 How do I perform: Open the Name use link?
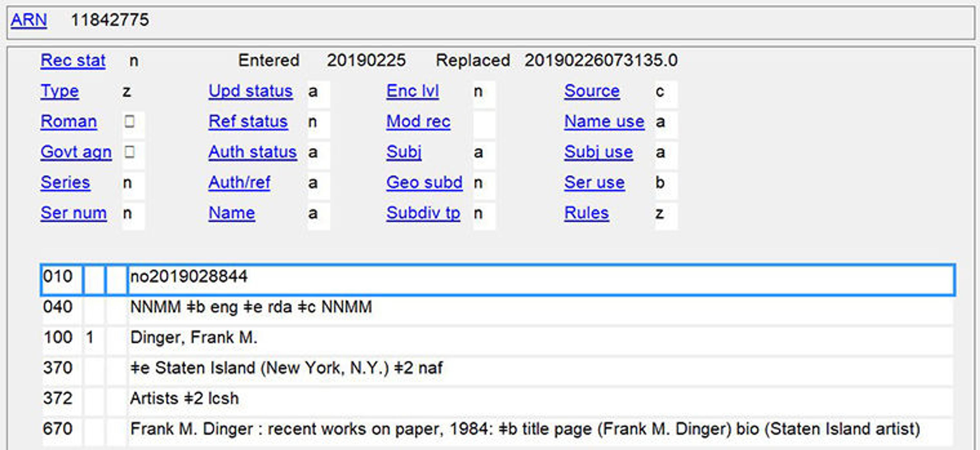pyautogui.click(x=604, y=121)
